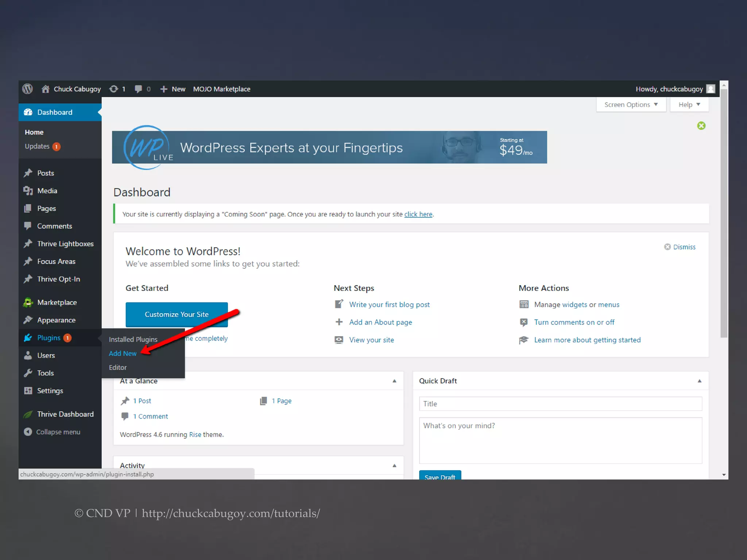Click the Media icon in sidebar
747x560 pixels.
(28, 191)
